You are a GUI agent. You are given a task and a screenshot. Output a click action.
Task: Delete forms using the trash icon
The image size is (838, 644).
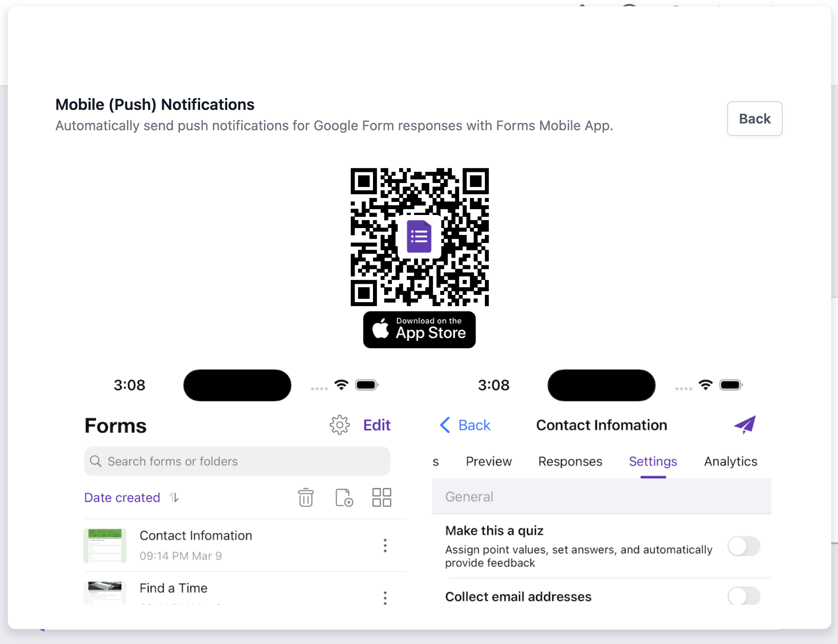306,497
